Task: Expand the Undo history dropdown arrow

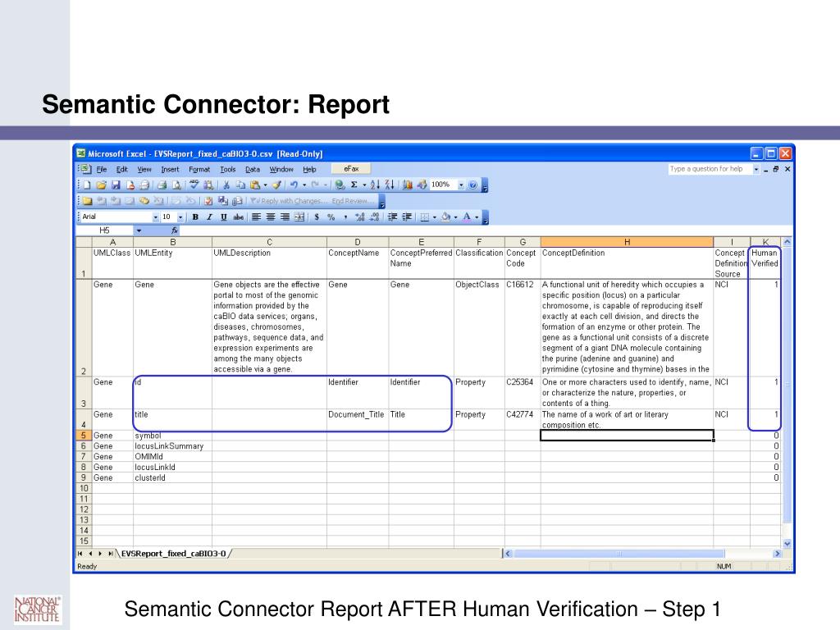Action: pos(304,185)
